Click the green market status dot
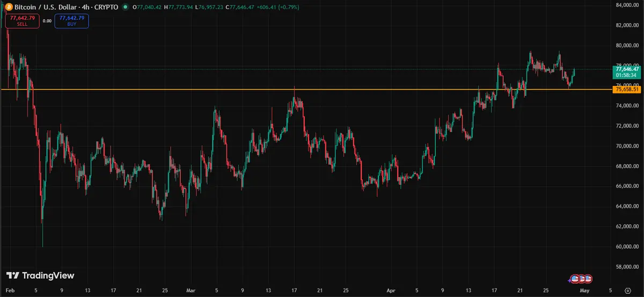 click(x=125, y=8)
